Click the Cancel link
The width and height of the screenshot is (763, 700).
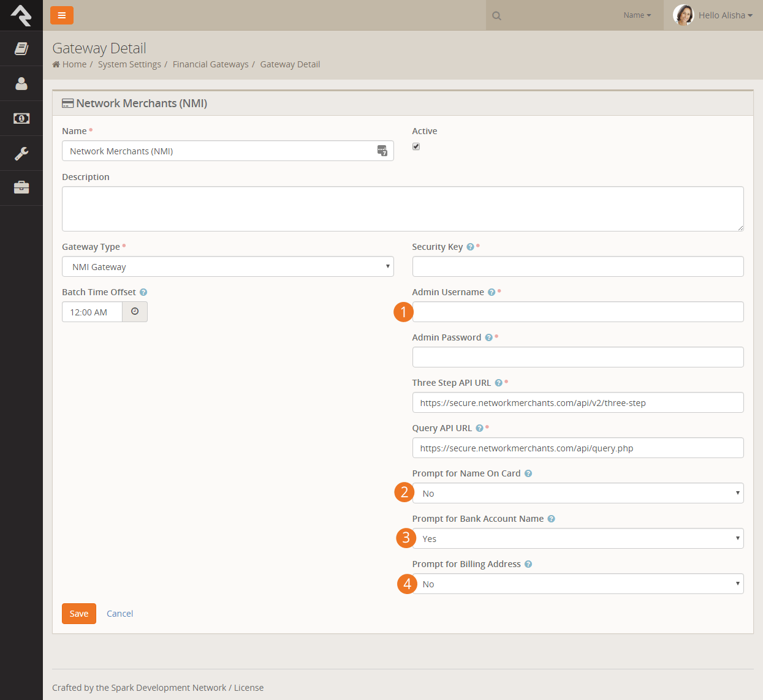coord(120,614)
